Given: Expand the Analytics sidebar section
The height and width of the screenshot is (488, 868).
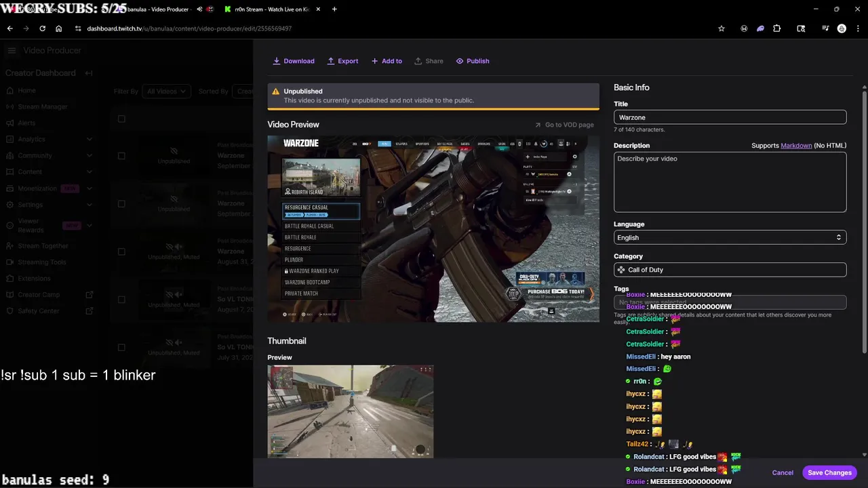Looking at the screenshot, I should tap(90, 139).
